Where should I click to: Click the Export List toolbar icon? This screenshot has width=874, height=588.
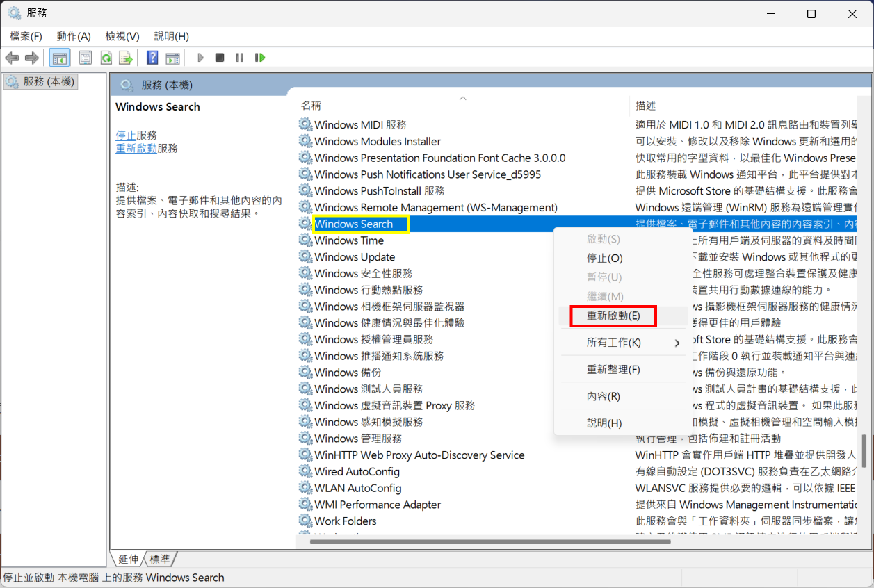click(126, 58)
